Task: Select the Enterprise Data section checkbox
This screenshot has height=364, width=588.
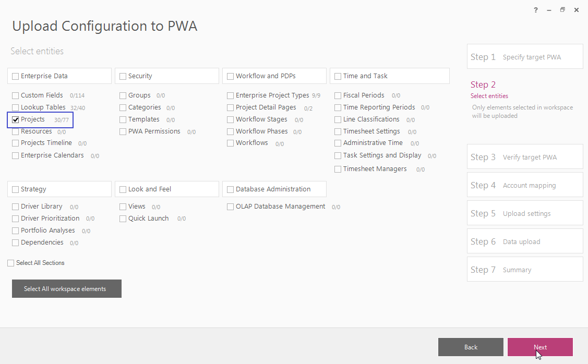Action: pos(15,76)
